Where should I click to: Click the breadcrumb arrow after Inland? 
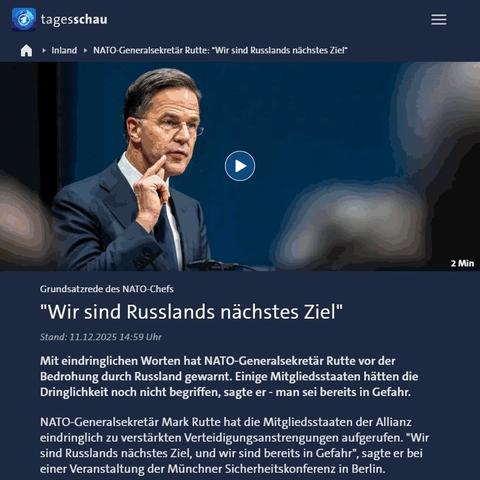[85, 50]
